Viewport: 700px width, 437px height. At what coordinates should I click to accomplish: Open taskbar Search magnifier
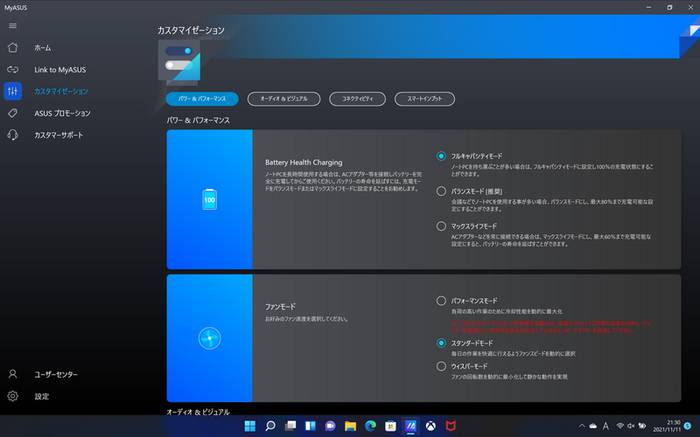tap(270, 426)
